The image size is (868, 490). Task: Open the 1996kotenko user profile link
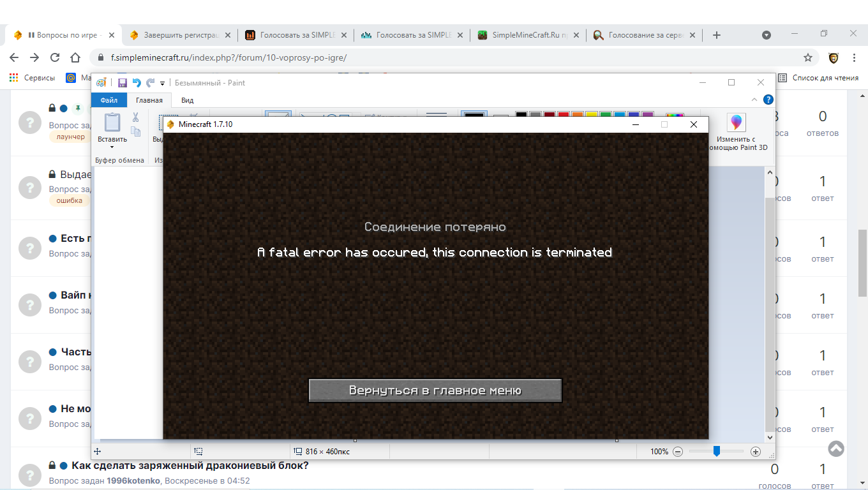pyautogui.click(x=133, y=480)
